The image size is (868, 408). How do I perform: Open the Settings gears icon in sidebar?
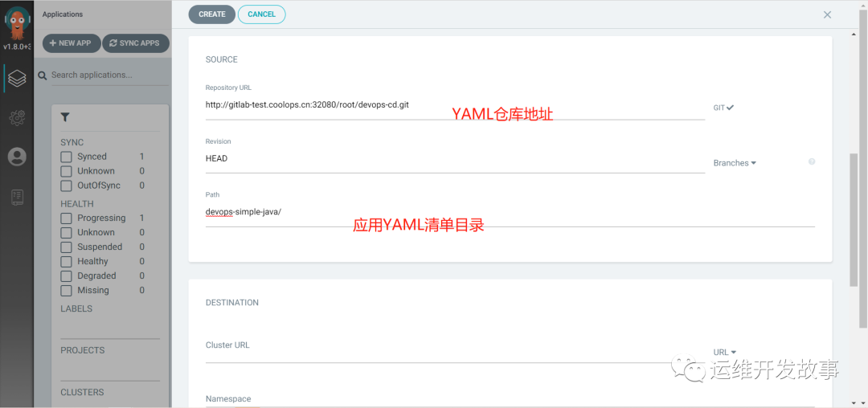[x=17, y=117]
